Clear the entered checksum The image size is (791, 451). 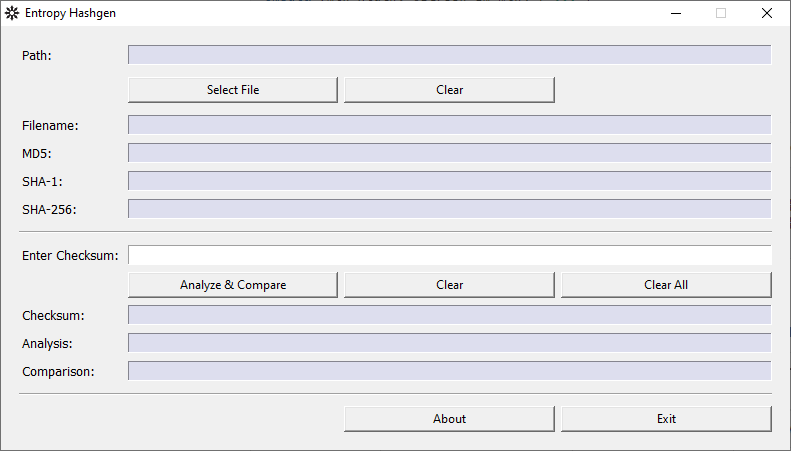click(449, 285)
